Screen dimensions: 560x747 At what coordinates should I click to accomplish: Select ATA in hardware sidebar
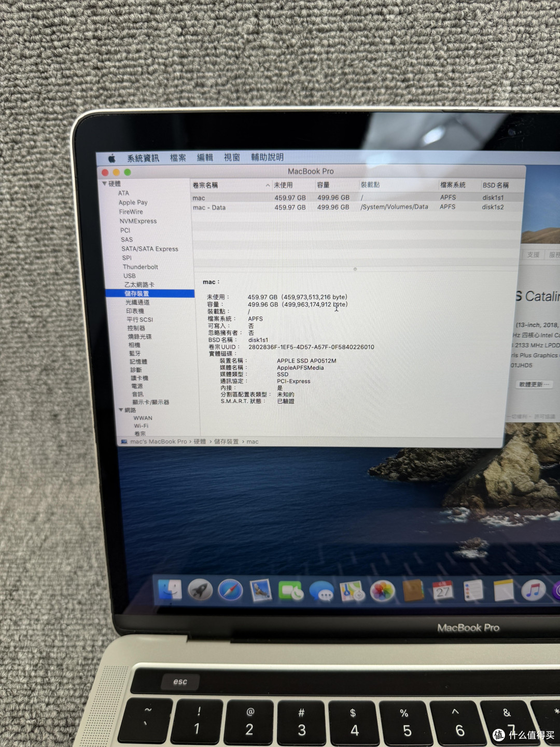pos(123,193)
